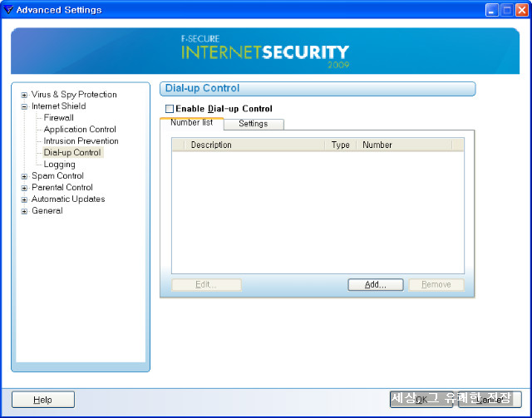Screen dimensions: 532x418
Task: Collapse the Internet Shield node
Action: (24, 106)
